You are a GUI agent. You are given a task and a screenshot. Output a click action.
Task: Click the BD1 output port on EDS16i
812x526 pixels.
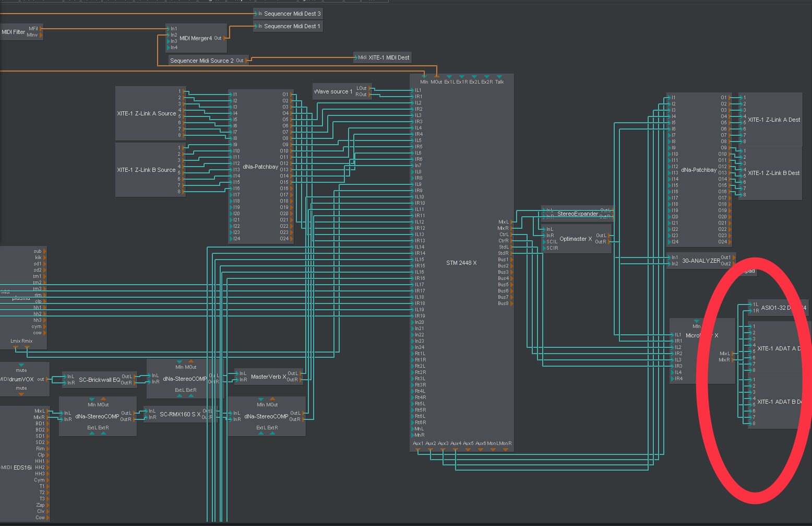coord(47,424)
